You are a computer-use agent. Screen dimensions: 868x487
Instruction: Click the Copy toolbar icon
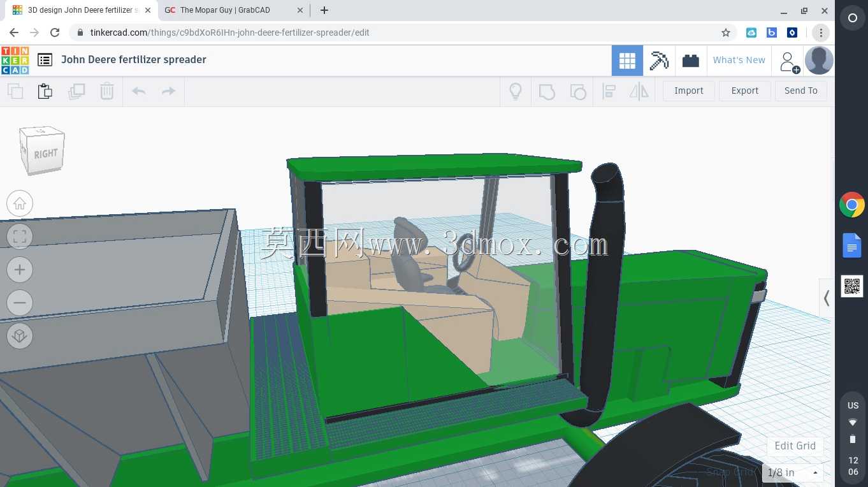15,91
